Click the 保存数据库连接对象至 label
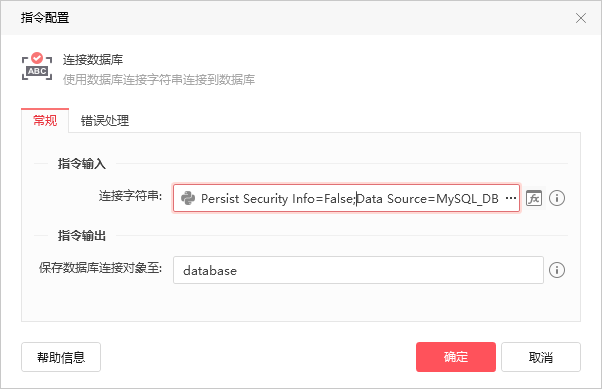The image size is (602, 389). 100,268
